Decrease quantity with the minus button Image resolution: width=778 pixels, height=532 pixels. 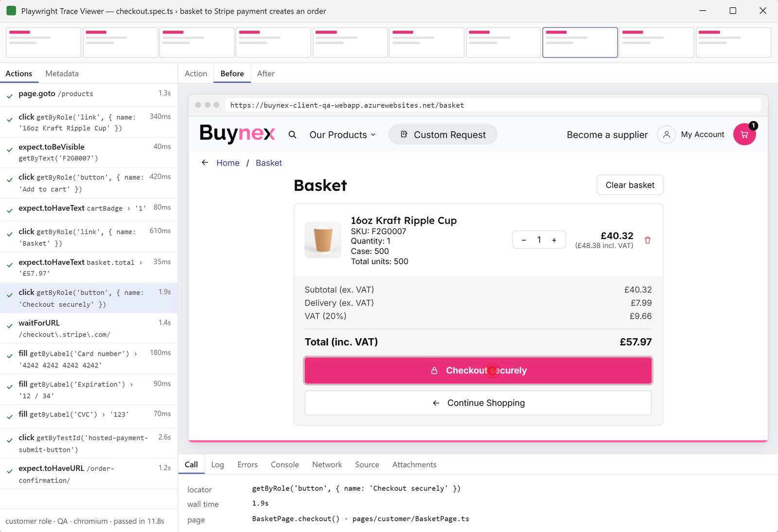[524, 240]
